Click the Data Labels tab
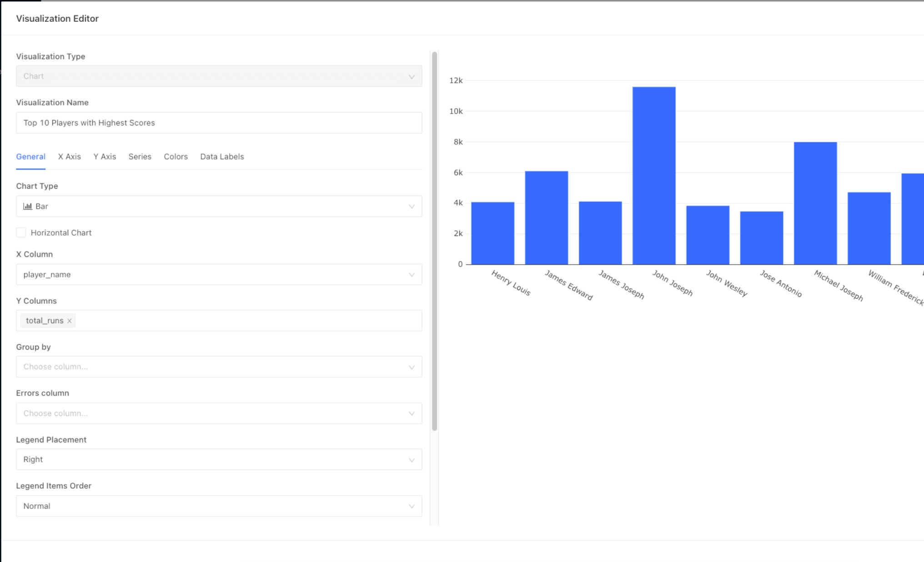 222,156
